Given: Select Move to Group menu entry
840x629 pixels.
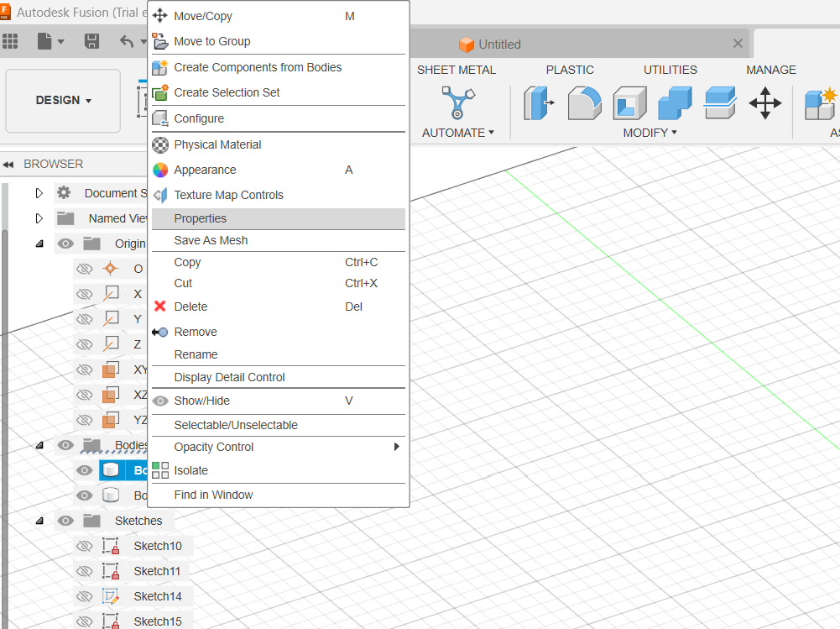Looking at the screenshot, I should click(279, 41).
